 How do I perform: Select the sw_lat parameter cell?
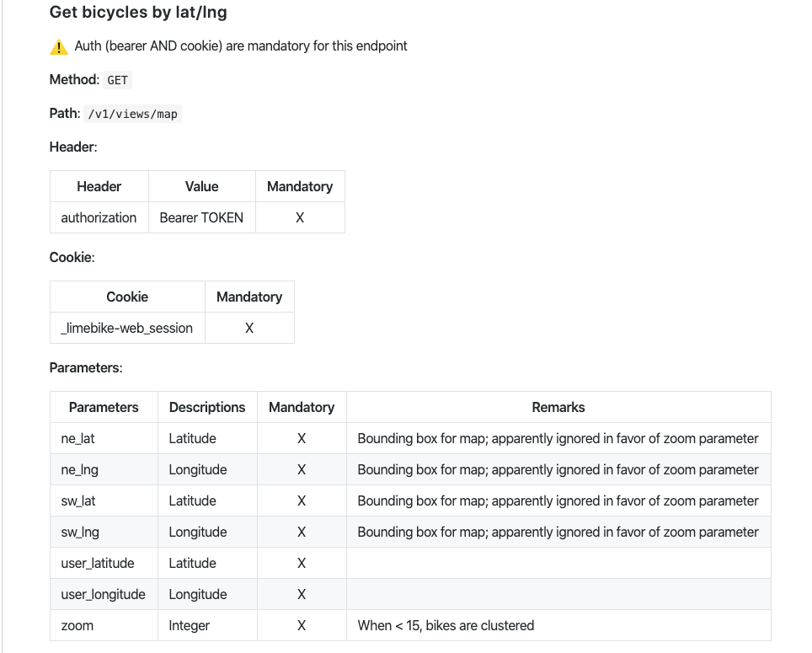78,500
